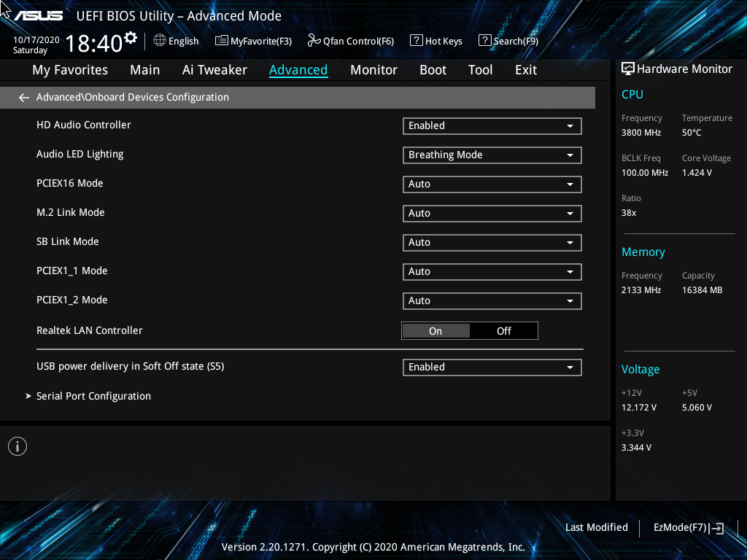The width and height of the screenshot is (747, 560).
Task: Open PCIEX1_2 Mode dropdown
Action: click(x=492, y=301)
